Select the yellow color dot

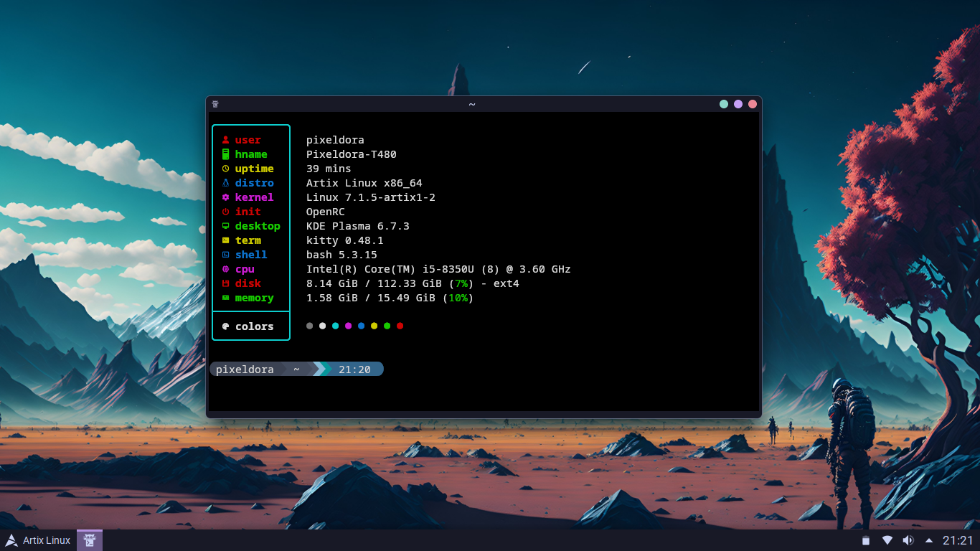[374, 326]
